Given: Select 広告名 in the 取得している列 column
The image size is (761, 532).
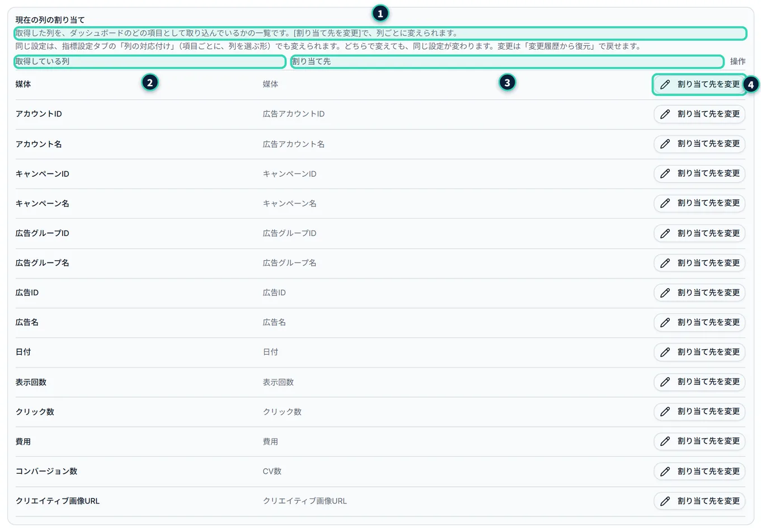Looking at the screenshot, I should click(x=27, y=322).
